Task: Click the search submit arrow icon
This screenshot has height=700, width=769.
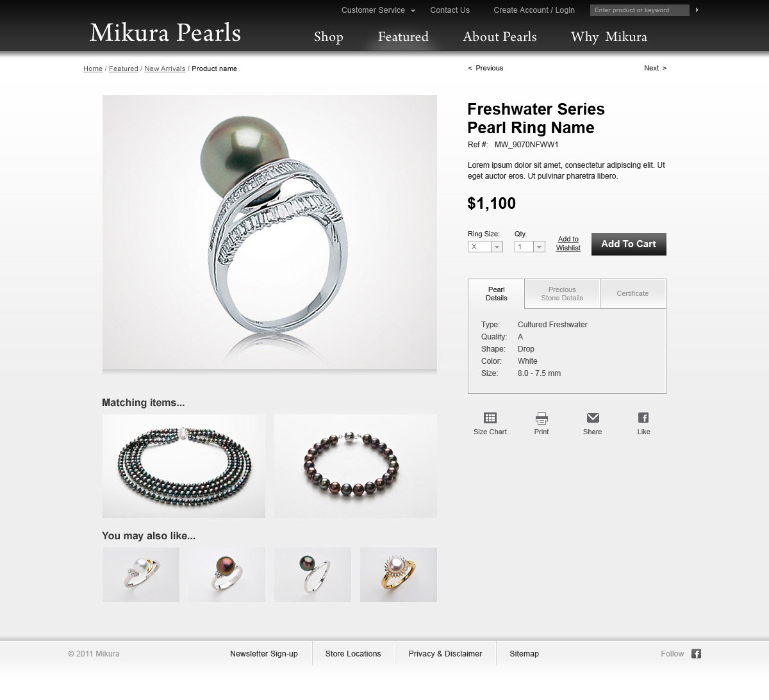Action: (697, 10)
